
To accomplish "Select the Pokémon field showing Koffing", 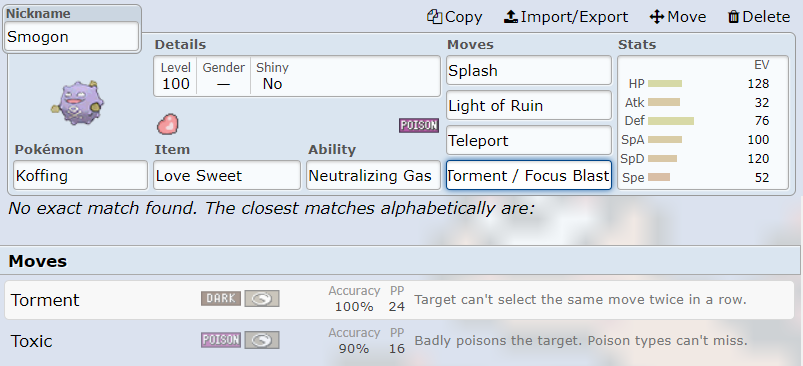I will [x=80, y=176].
